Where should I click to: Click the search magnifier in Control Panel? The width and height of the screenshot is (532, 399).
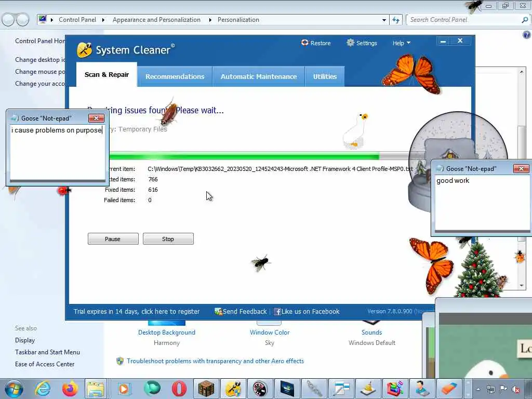pyautogui.click(x=525, y=20)
